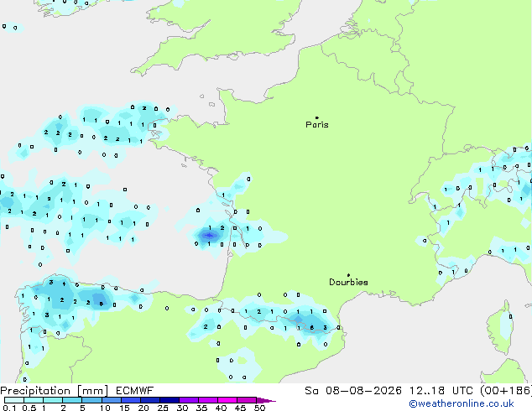532x411 pixels.
Task: Click the legend value '50'
Action: [x=259, y=408]
